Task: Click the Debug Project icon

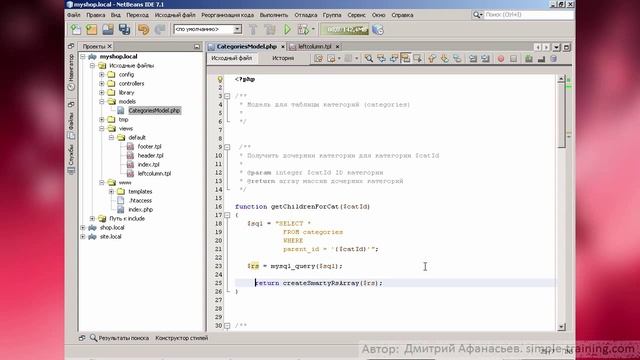Action: click(303, 29)
